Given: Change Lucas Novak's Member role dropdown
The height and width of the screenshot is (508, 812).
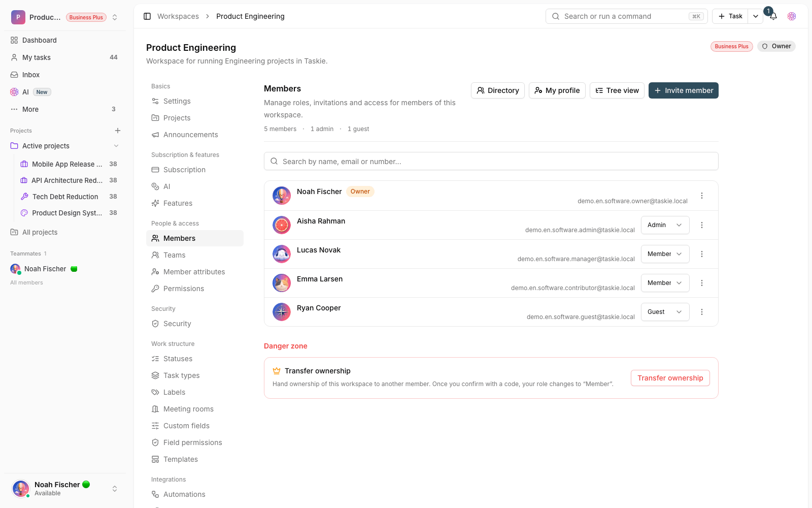Looking at the screenshot, I should (665, 254).
